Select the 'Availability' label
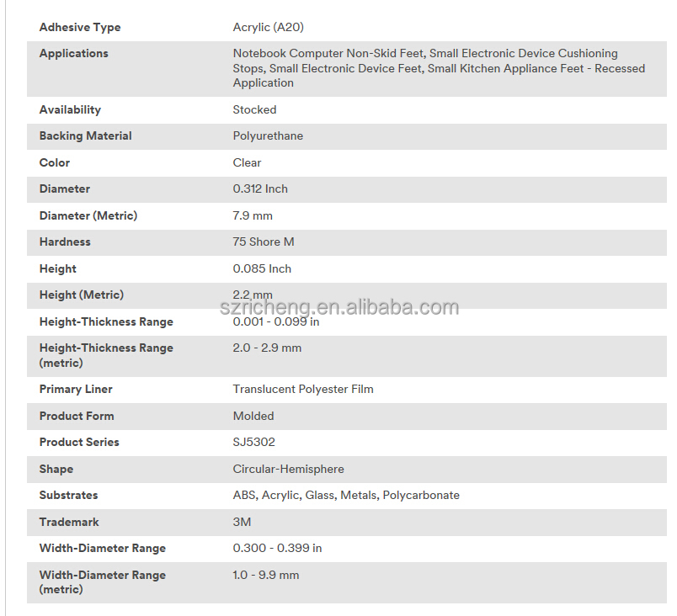 70,109
